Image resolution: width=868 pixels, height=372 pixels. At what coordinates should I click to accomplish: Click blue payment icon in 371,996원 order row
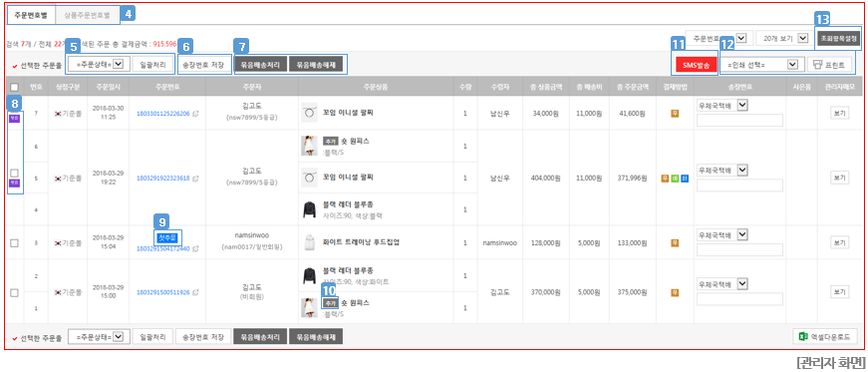tap(685, 178)
